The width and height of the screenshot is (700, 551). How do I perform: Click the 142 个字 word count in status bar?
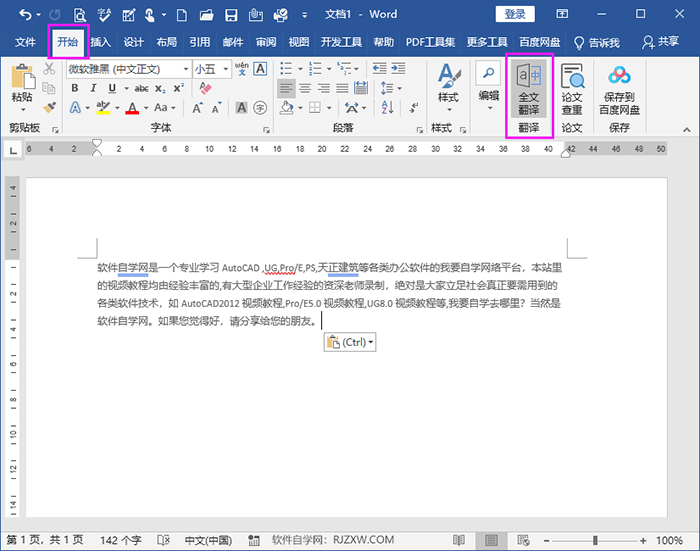(120, 540)
